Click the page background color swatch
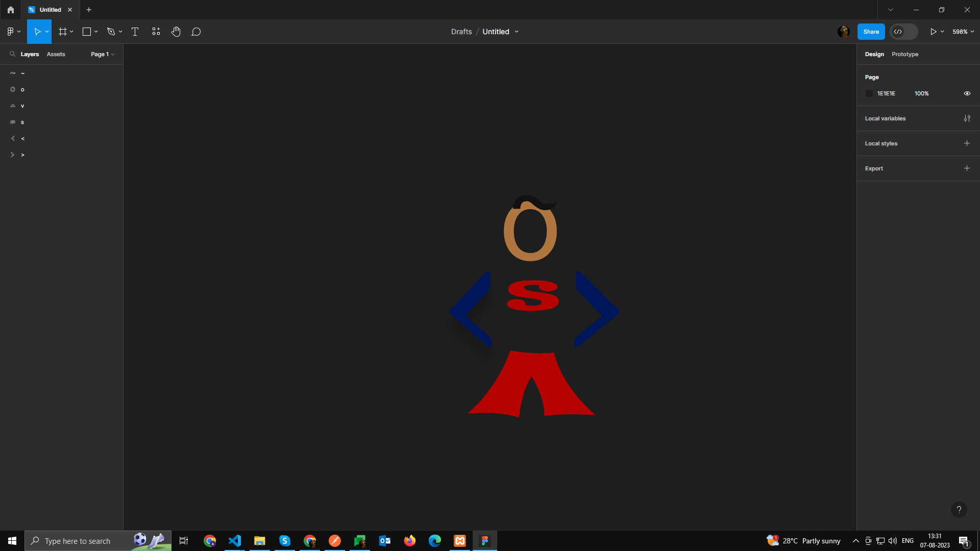Image resolution: width=980 pixels, height=551 pixels. (869, 93)
